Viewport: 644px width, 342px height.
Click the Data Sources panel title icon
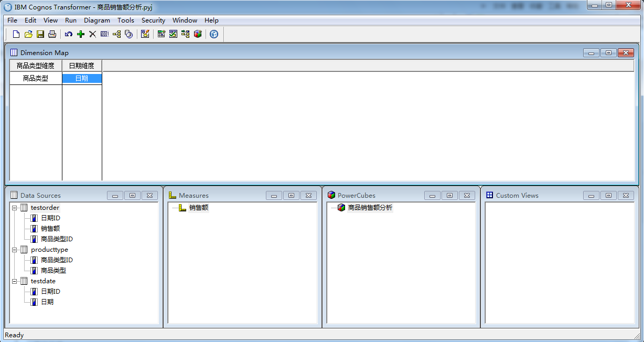pyautogui.click(x=14, y=195)
